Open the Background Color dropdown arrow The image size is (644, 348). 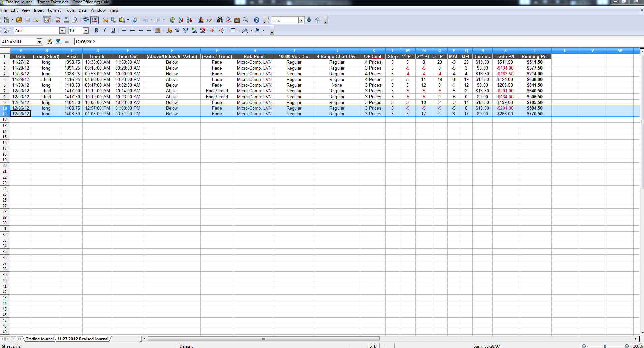(x=251, y=31)
